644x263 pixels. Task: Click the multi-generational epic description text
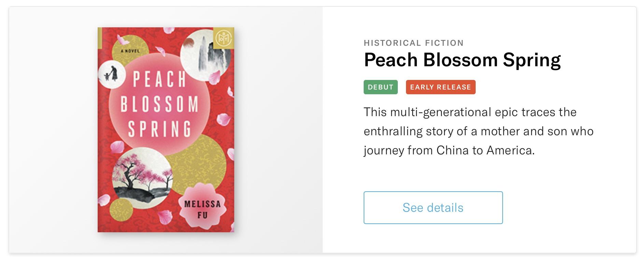(x=478, y=131)
